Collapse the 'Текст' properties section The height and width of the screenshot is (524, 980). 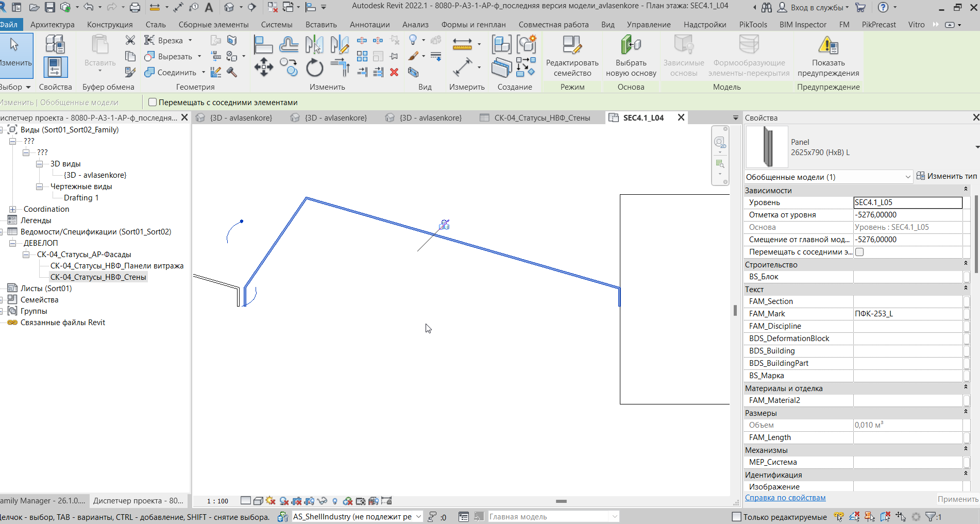point(966,289)
